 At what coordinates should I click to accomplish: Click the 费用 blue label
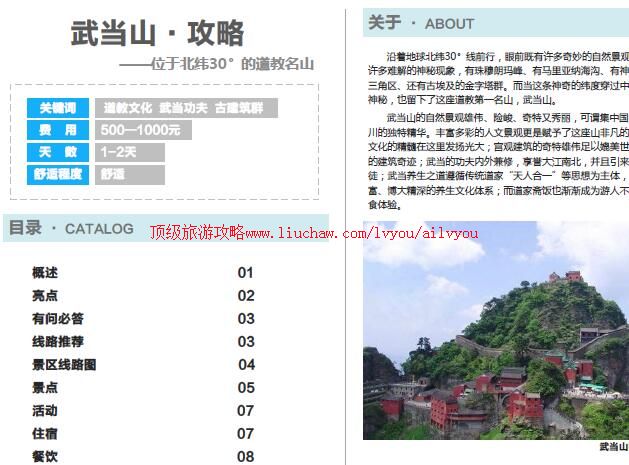(x=58, y=130)
